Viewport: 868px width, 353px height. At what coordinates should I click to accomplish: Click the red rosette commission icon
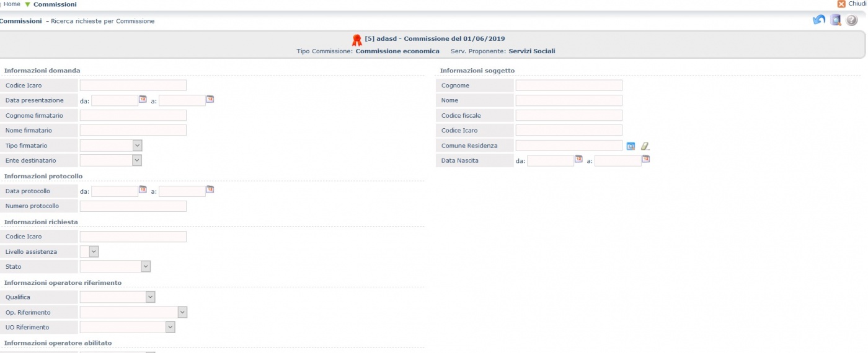357,40
